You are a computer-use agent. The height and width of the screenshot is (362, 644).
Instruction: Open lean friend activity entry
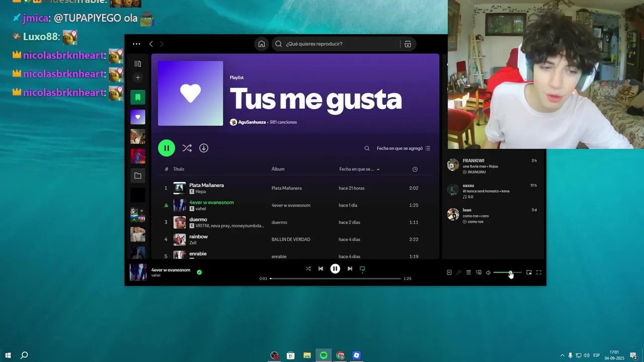tap(493, 215)
